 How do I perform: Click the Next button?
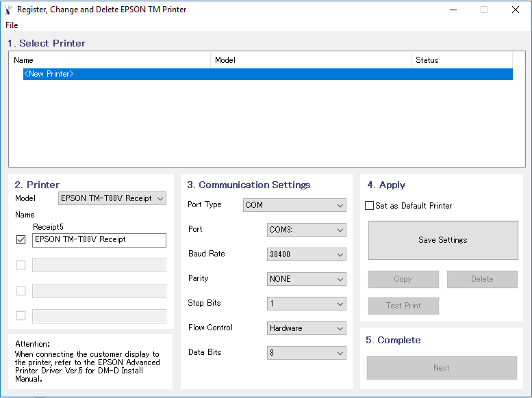[442, 368]
